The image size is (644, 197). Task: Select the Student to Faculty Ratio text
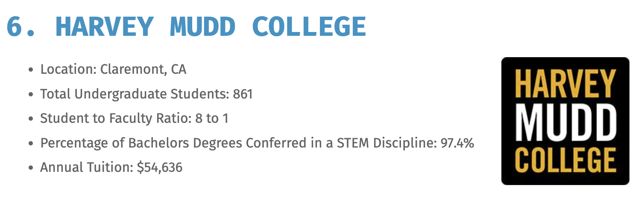tap(115, 118)
